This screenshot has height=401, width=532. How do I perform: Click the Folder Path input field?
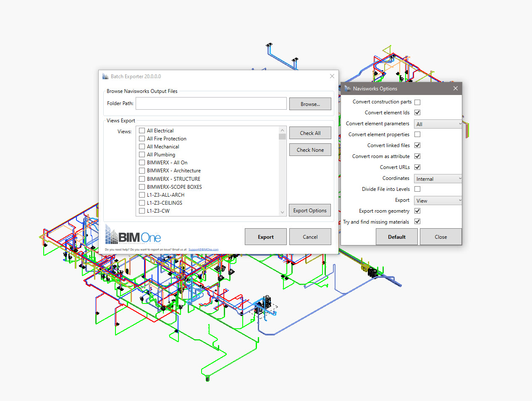[211, 103]
